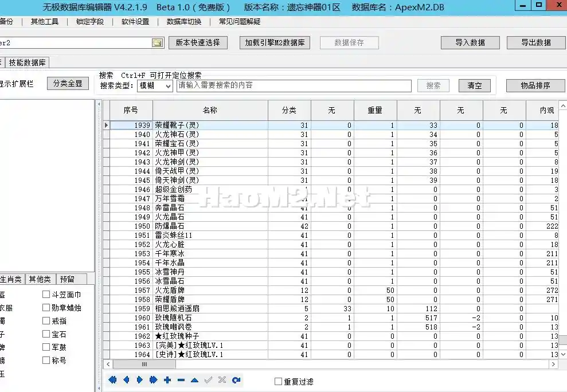Enable the 重复过滤 checkbox
The height and width of the screenshot is (392, 567).
(278, 382)
